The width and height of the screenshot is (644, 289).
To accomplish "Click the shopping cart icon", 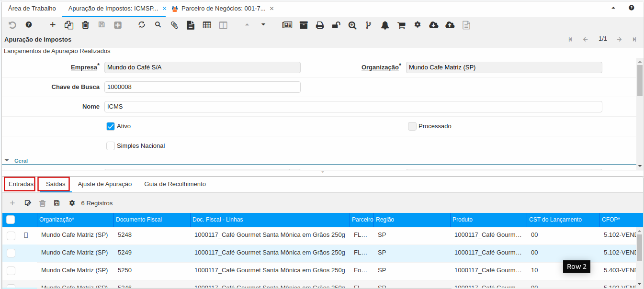I will pyautogui.click(x=401, y=25).
